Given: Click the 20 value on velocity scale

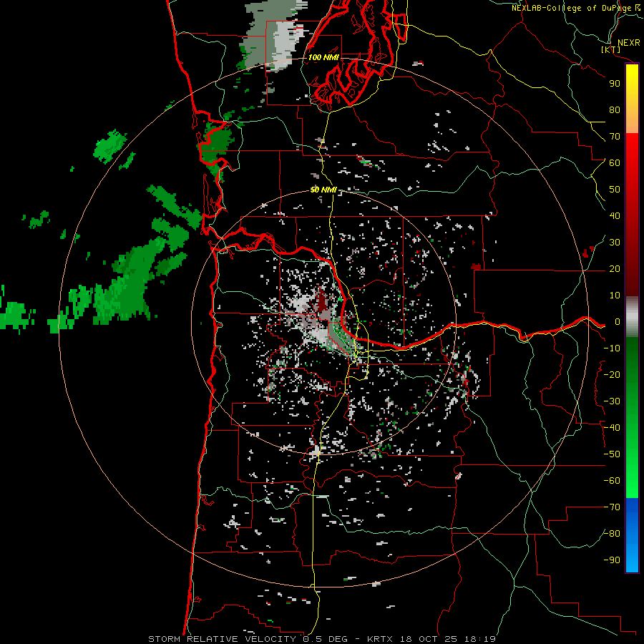Looking at the screenshot, I should coord(615,268).
